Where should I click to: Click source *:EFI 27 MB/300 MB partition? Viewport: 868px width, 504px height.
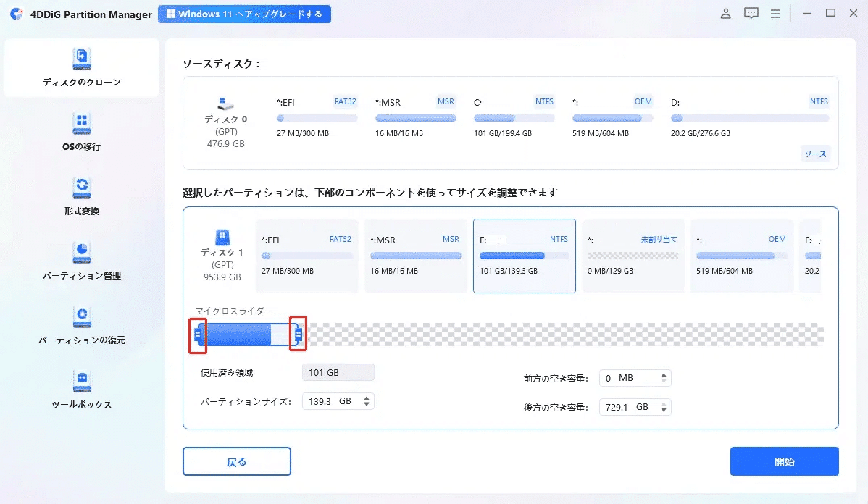[x=317, y=117]
